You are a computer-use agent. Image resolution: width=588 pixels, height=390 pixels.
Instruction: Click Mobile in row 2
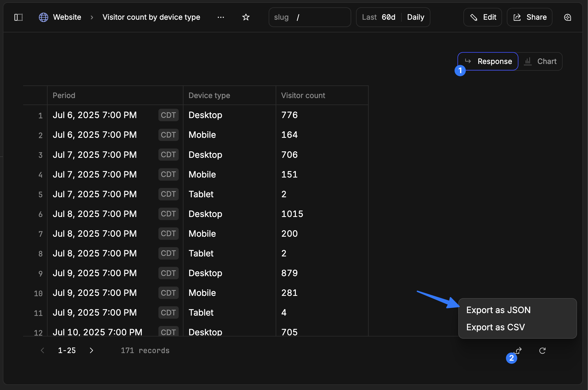coord(202,135)
